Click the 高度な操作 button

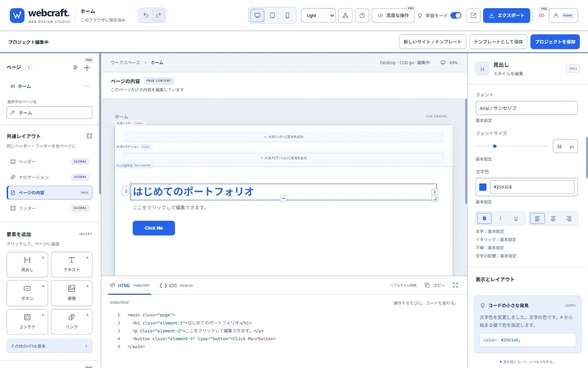pos(393,16)
